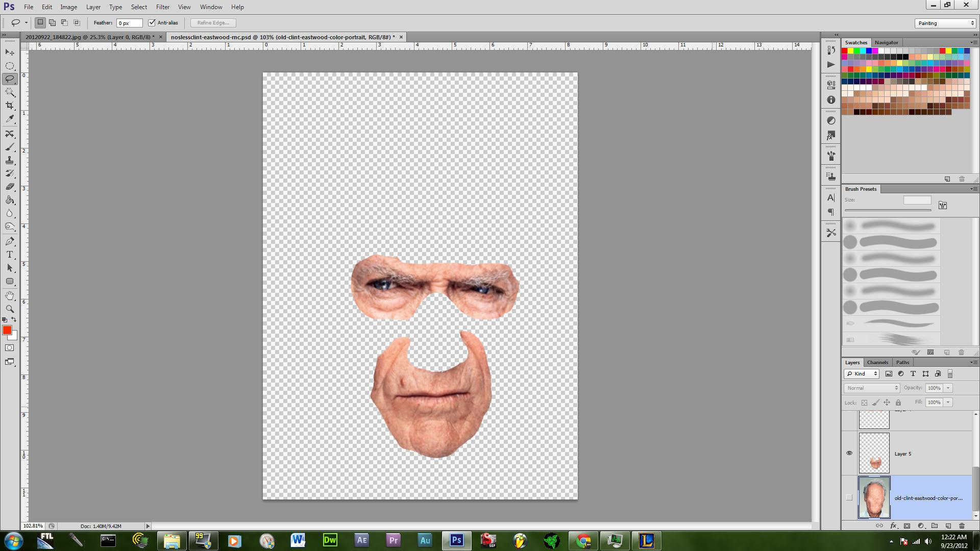Open the Swatches panel flyout menu
Viewport: 980px width, 551px height.
[973, 42]
